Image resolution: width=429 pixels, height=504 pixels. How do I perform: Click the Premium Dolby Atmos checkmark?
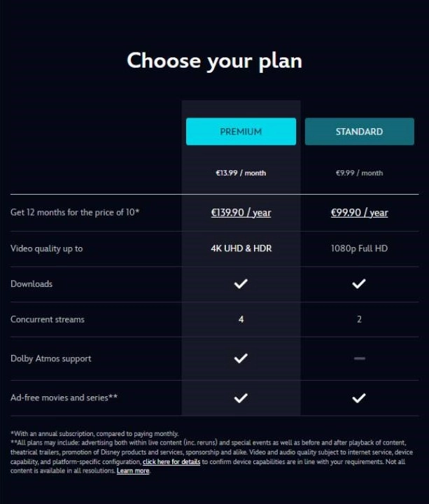(x=241, y=358)
